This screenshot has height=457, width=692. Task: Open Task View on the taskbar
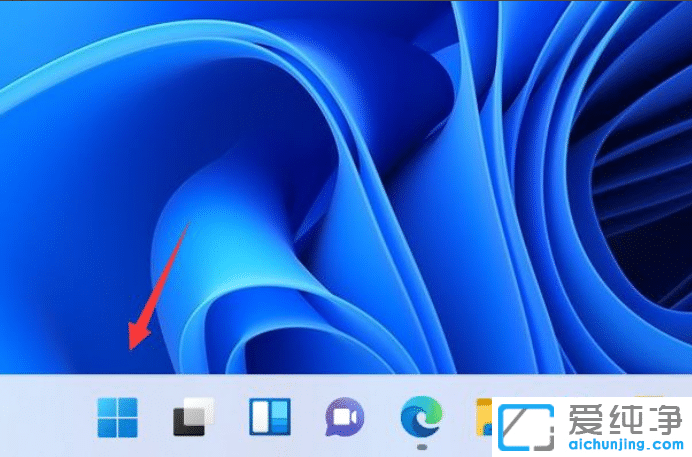click(x=194, y=417)
